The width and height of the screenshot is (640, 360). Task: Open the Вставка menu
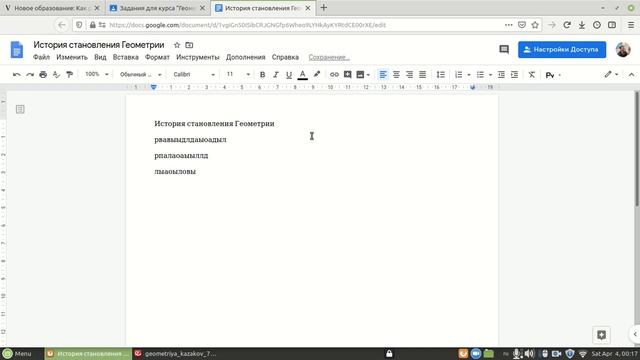126,57
